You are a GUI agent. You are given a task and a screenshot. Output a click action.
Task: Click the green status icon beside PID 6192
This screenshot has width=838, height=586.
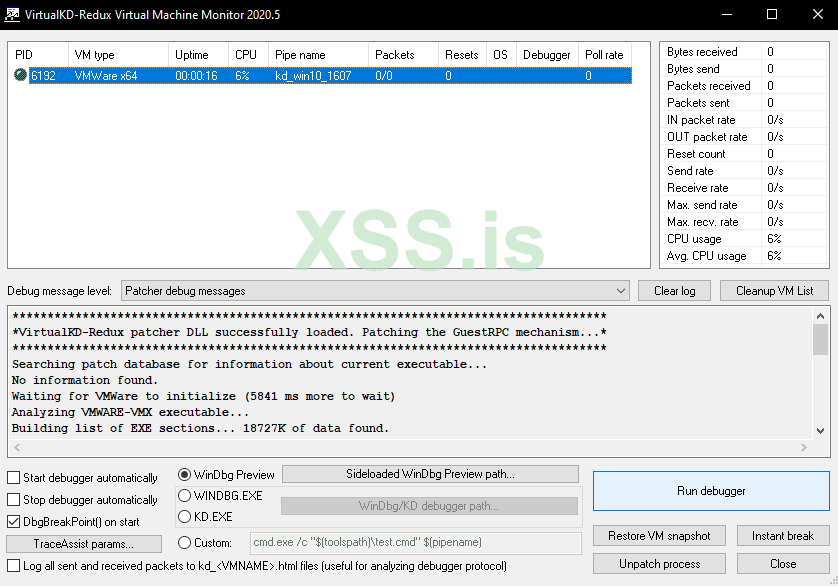point(20,75)
